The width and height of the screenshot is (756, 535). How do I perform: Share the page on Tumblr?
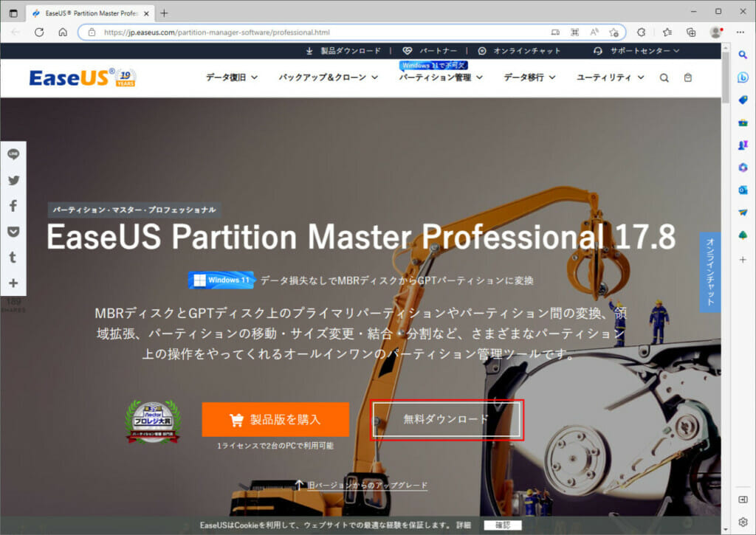click(x=13, y=258)
